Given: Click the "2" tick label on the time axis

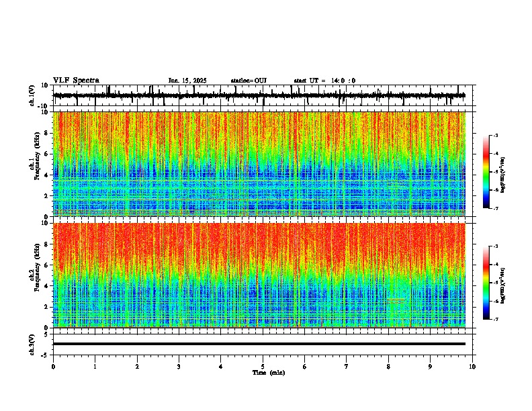Looking at the screenshot, I should pyautogui.click(x=137, y=367).
